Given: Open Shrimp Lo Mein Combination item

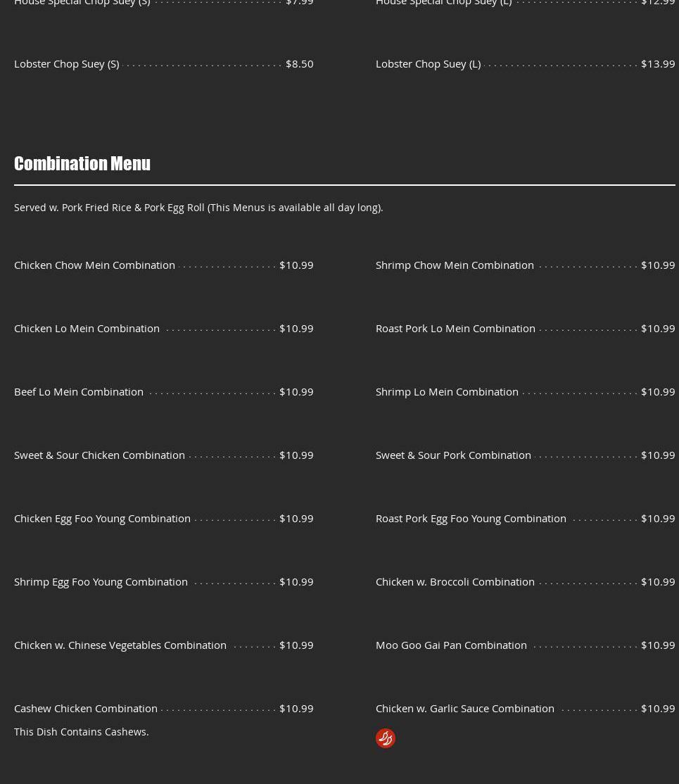Looking at the screenshot, I should tap(447, 391).
